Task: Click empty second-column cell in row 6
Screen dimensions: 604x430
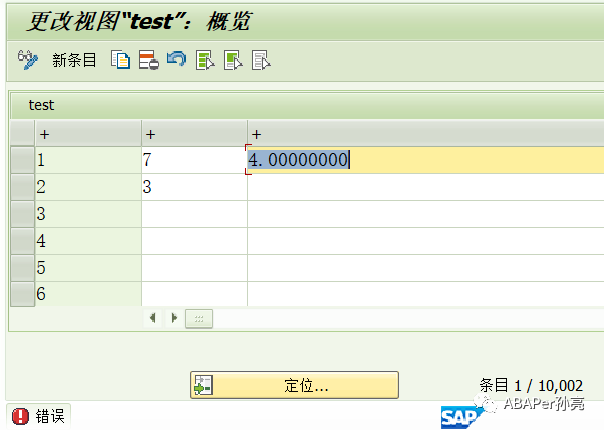Action: 195,294
